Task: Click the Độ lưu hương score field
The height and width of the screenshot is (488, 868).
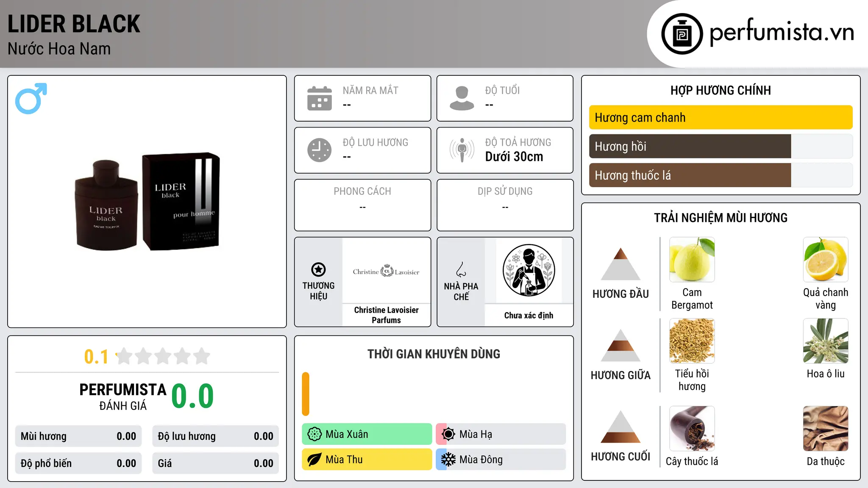Action: [215, 436]
